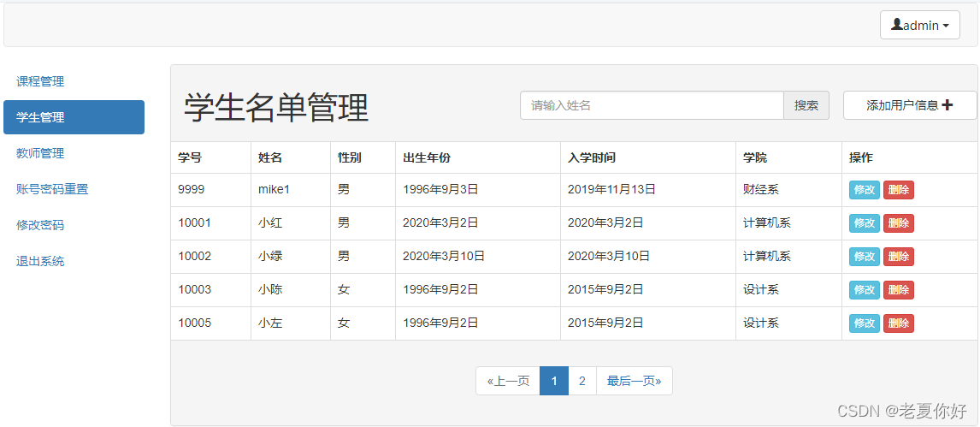980x427 pixels.
Task: Click 退出系统 to log out
Action: click(x=40, y=261)
